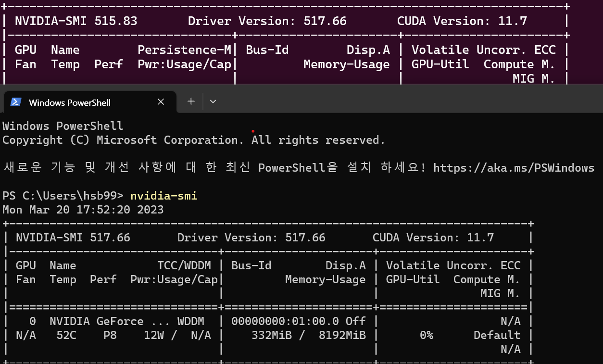Click the PS C:\Users\hsb99> prompt
Image resolution: width=603 pixels, height=364 pixels.
(63, 196)
